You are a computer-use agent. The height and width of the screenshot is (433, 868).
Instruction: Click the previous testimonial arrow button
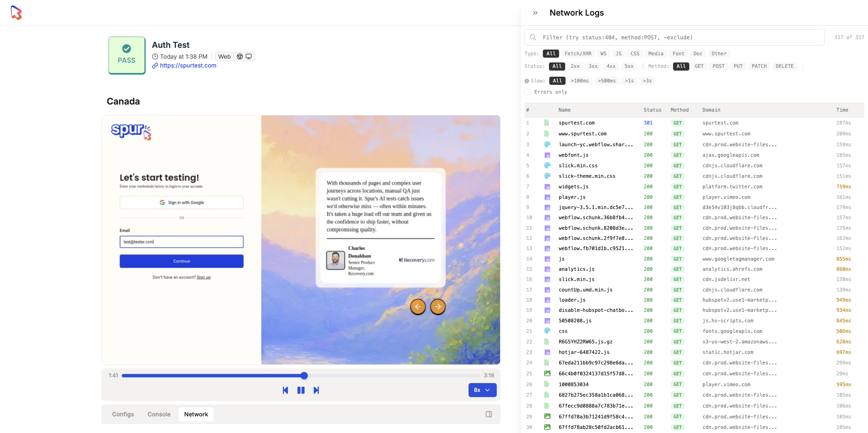pos(418,307)
